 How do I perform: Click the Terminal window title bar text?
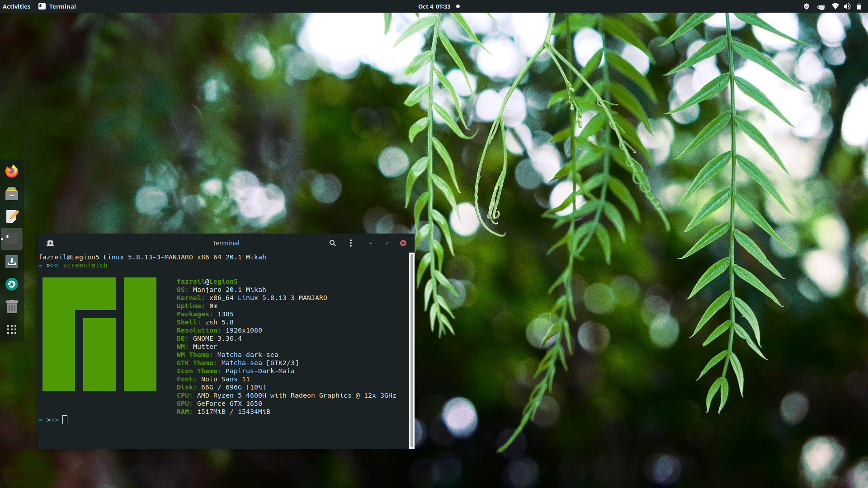[x=226, y=243]
